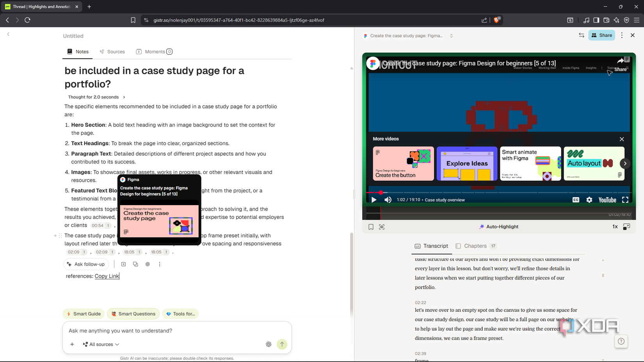Open the globe icon in the question input
Image resolution: width=644 pixels, height=362 pixels.
269,344
